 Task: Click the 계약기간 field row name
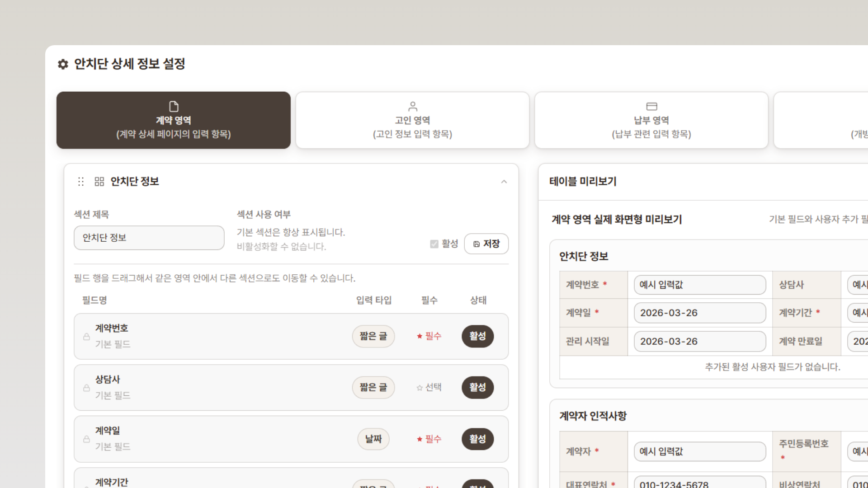click(x=112, y=482)
